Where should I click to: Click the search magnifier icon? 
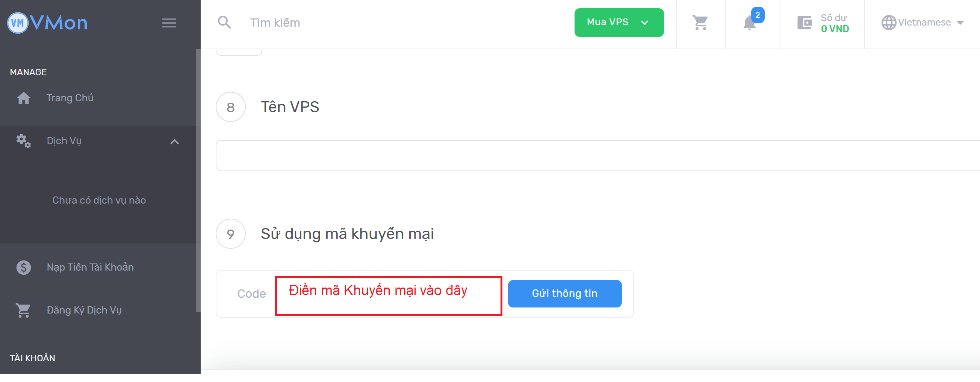(224, 23)
